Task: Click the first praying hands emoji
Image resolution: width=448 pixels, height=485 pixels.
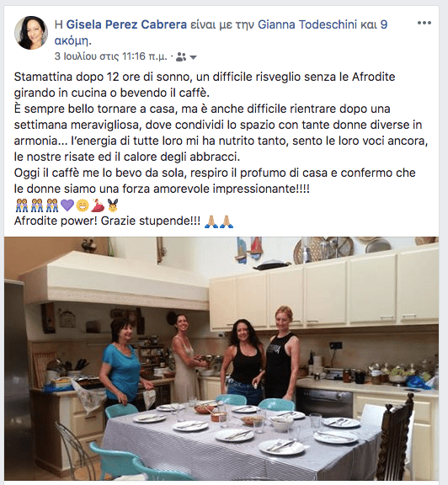Action: [211, 221]
